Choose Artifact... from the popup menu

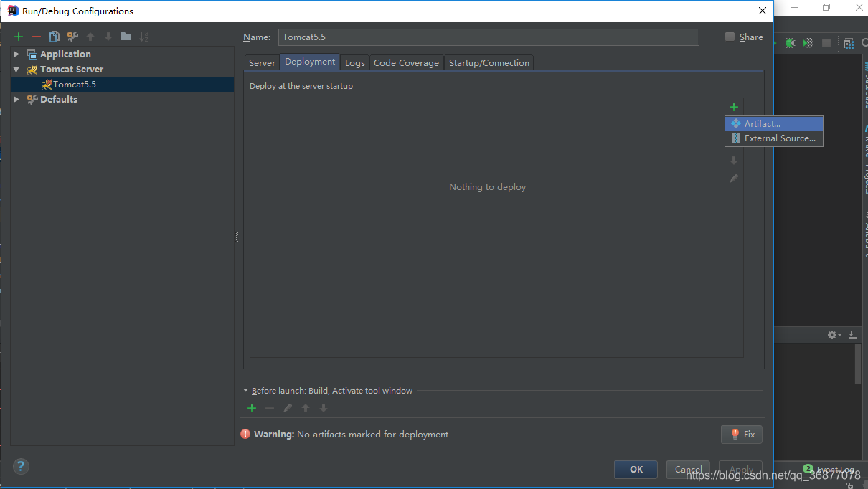pyautogui.click(x=774, y=124)
